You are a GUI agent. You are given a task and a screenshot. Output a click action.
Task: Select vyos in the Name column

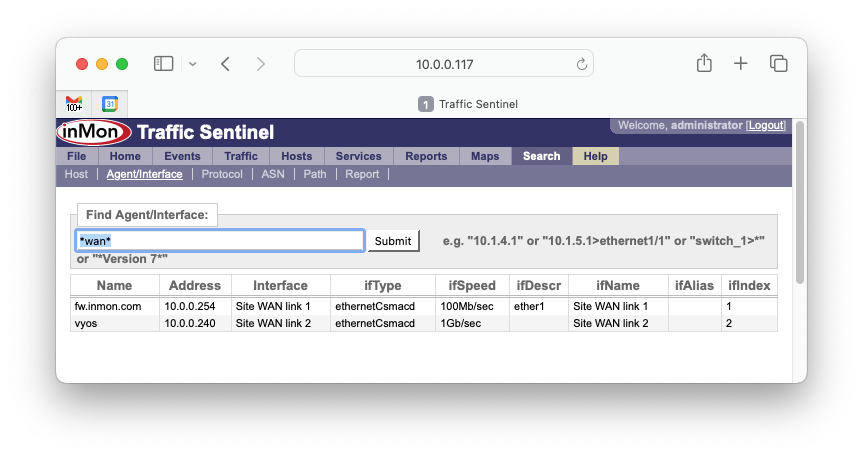[x=86, y=324]
